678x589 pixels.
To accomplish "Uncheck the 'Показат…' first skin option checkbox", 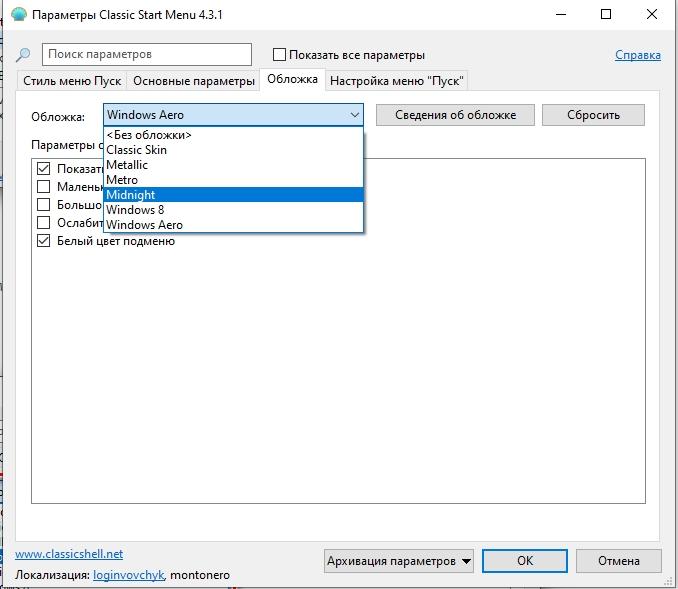I will [43, 169].
